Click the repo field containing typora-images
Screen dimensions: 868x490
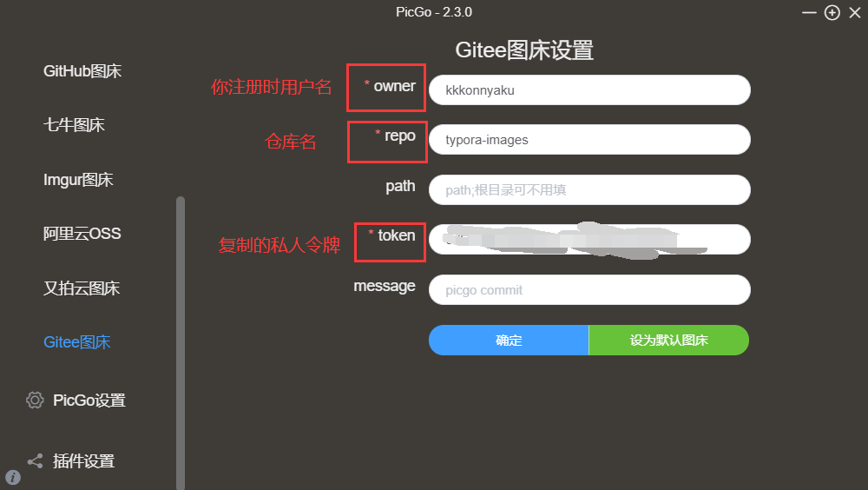click(x=589, y=140)
